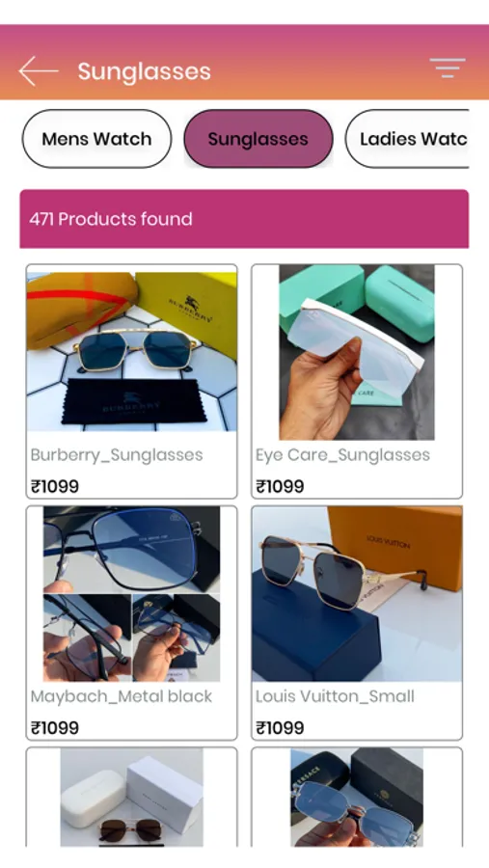The width and height of the screenshot is (489, 868).
Task: Select the Mens Watch category tab
Action: pyautogui.click(x=96, y=138)
